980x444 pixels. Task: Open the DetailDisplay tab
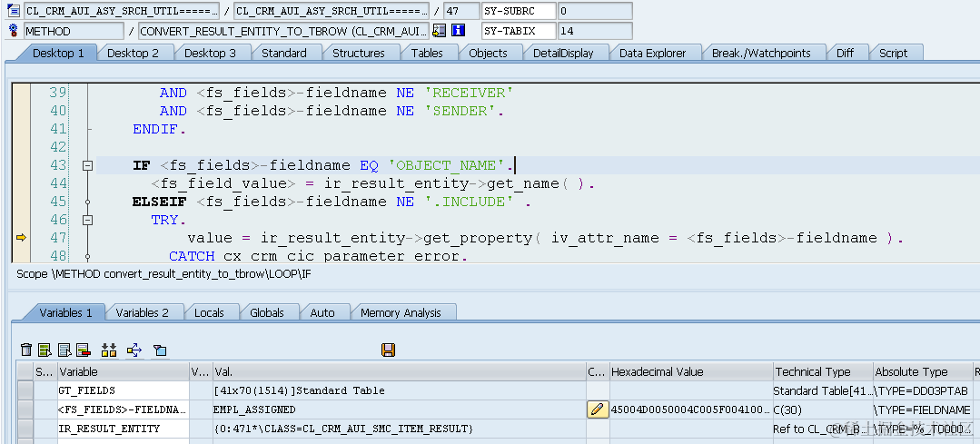tap(563, 53)
